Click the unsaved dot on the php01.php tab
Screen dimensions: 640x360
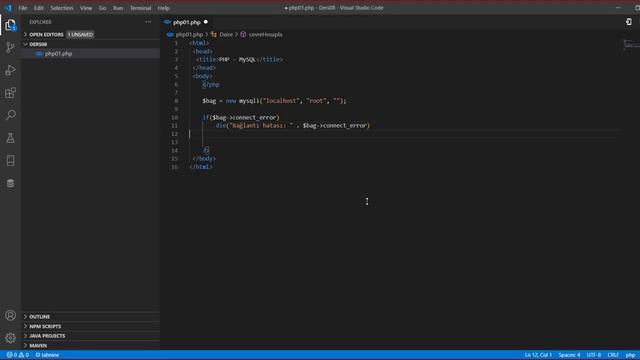coord(206,22)
